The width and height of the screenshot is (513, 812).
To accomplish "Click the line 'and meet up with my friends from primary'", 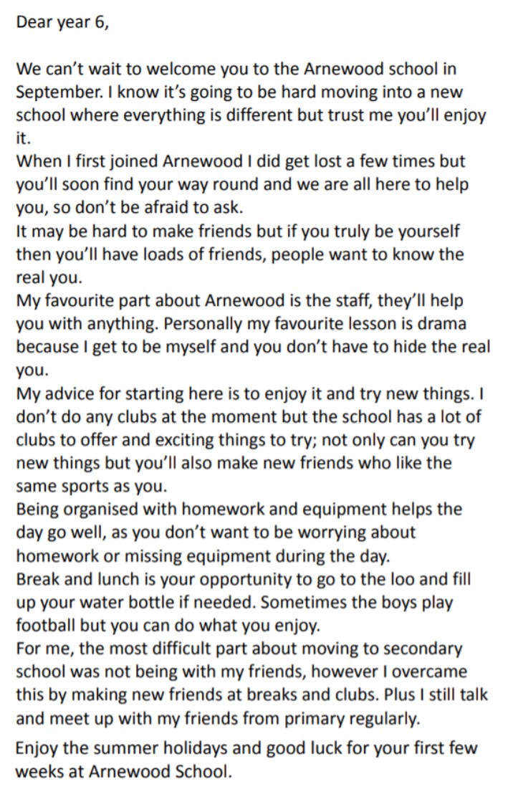I will coord(218,719).
